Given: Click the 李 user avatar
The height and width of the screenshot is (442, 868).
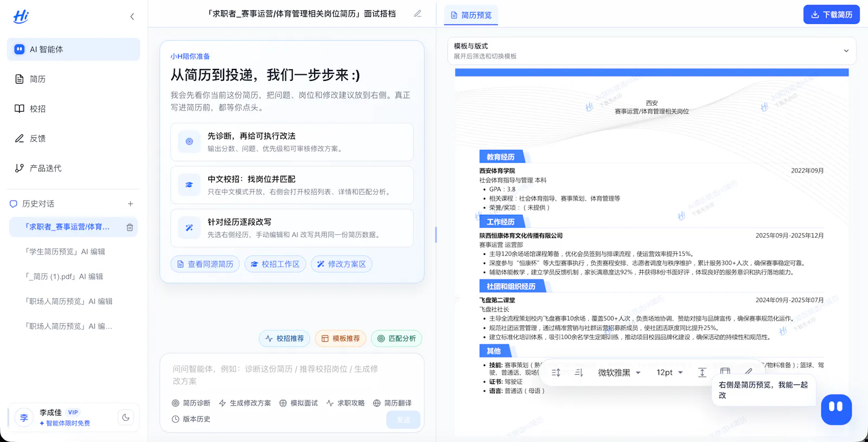Looking at the screenshot, I should point(24,418).
